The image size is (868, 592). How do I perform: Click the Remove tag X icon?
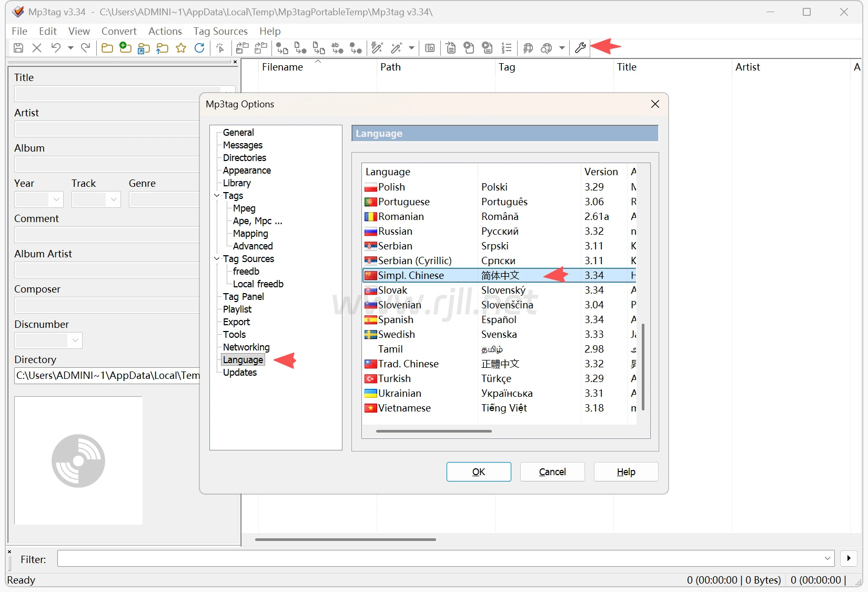tap(37, 48)
